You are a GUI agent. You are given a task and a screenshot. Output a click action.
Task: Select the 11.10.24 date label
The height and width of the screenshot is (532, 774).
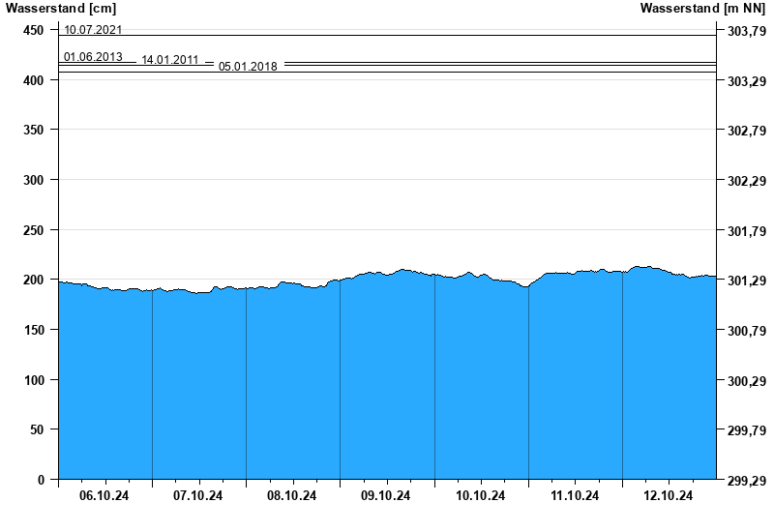pyautogui.click(x=575, y=495)
